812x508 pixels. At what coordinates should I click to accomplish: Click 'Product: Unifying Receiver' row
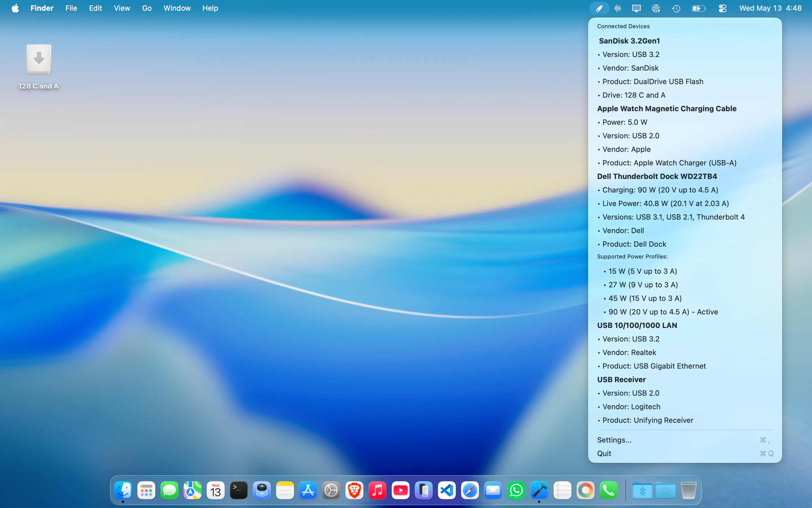click(x=685, y=420)
